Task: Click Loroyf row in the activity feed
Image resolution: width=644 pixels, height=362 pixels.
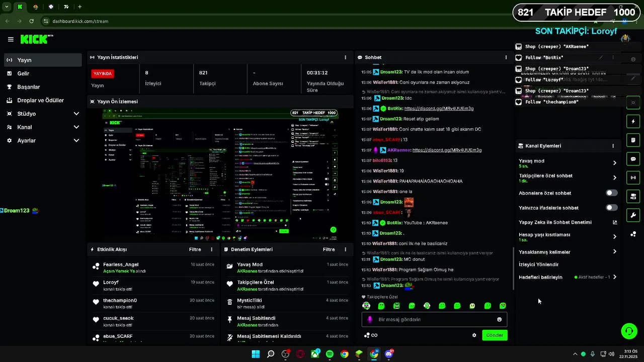Action: click(154, 286)
